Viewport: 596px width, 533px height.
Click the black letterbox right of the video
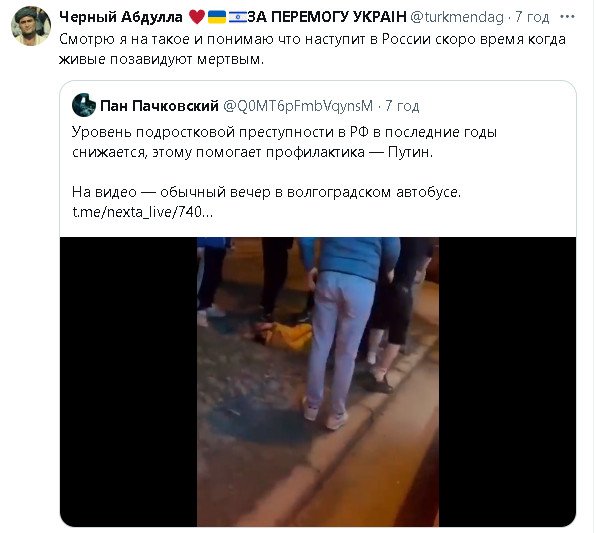pyautogui.click(x=507, y=382)
